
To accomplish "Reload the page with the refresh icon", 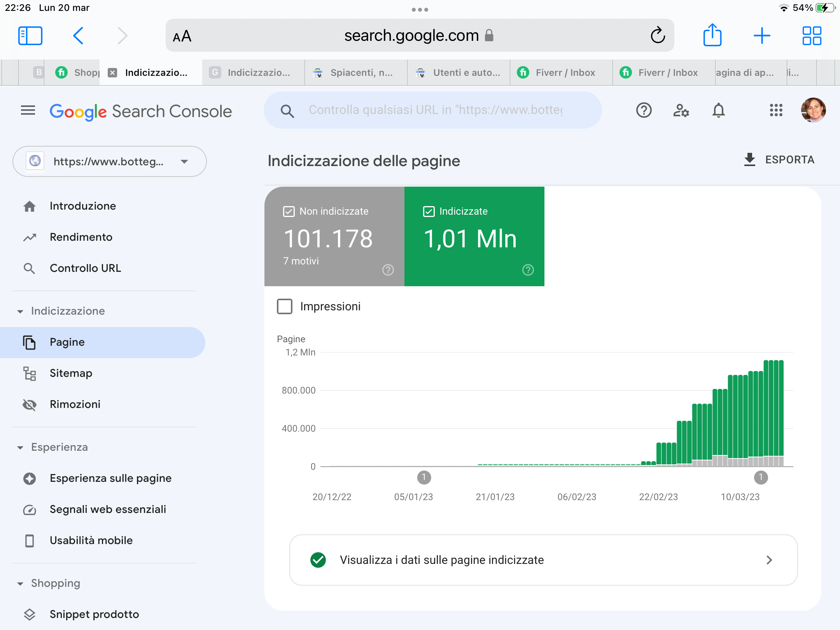I will pos(658,35).
